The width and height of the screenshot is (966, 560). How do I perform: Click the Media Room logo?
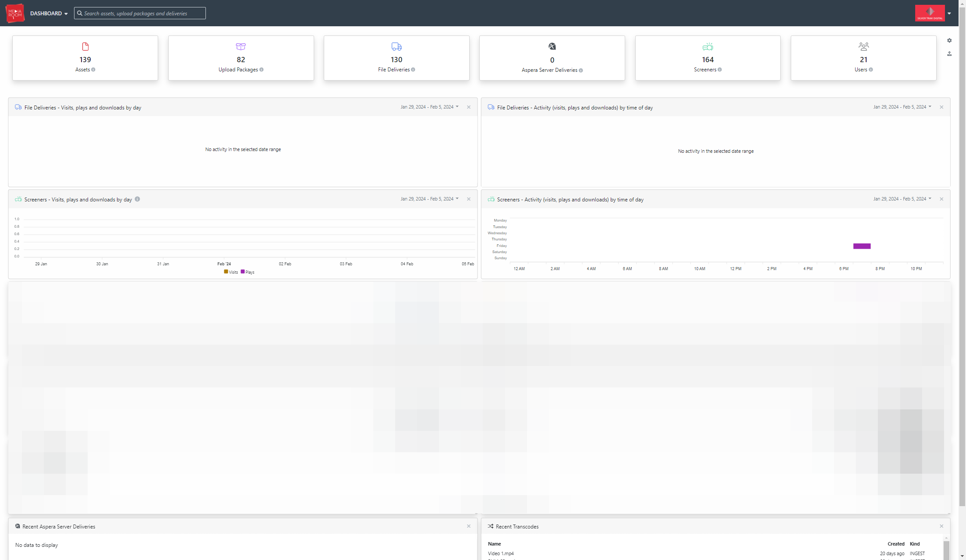[x=15, y=13]
